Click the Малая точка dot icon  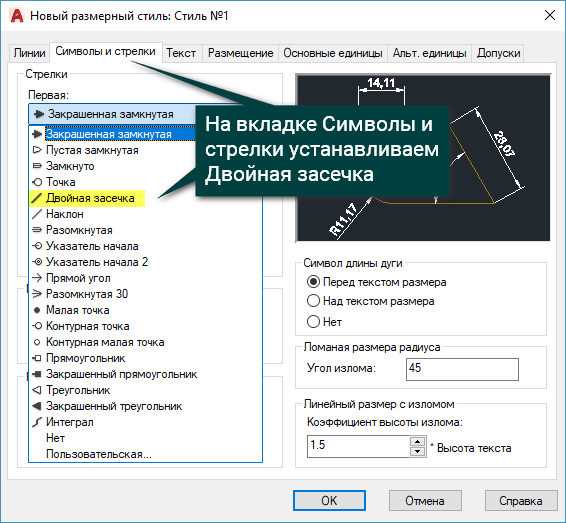[37, 310]
